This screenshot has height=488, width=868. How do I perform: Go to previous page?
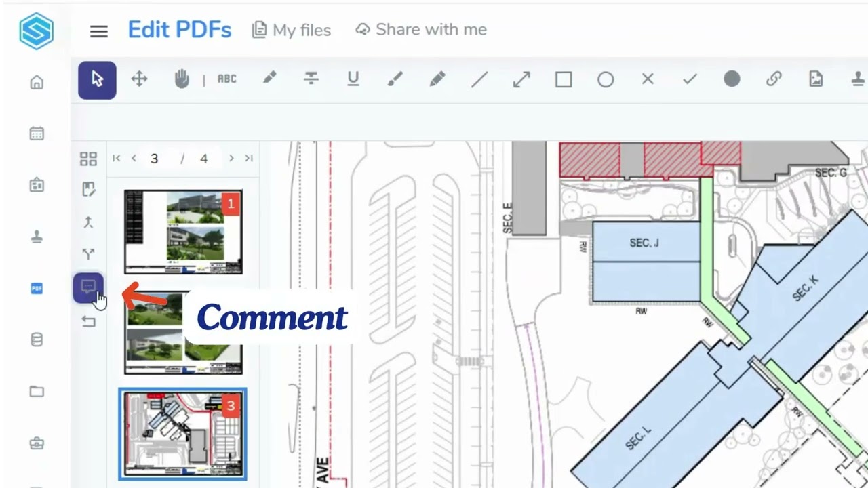(134, 159)
